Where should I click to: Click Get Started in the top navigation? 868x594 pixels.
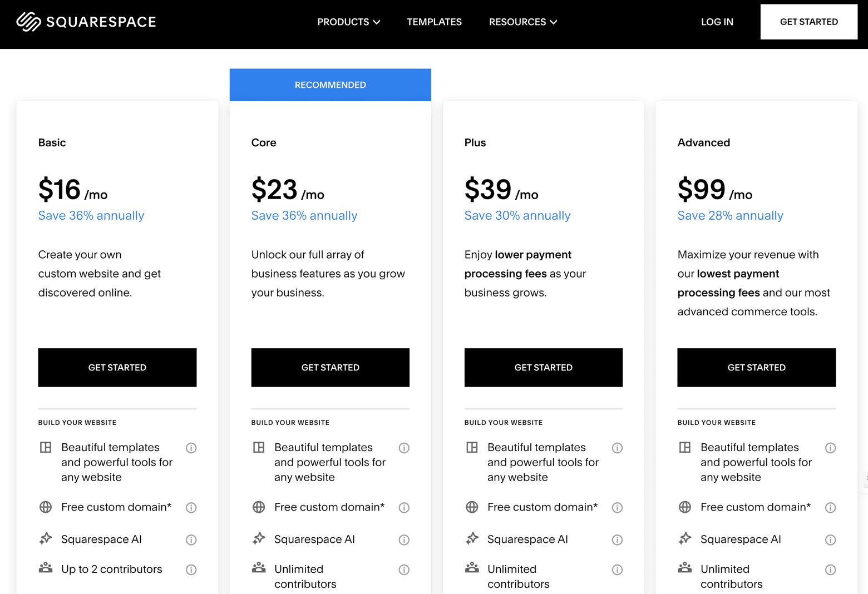click(x=808, y=22)
